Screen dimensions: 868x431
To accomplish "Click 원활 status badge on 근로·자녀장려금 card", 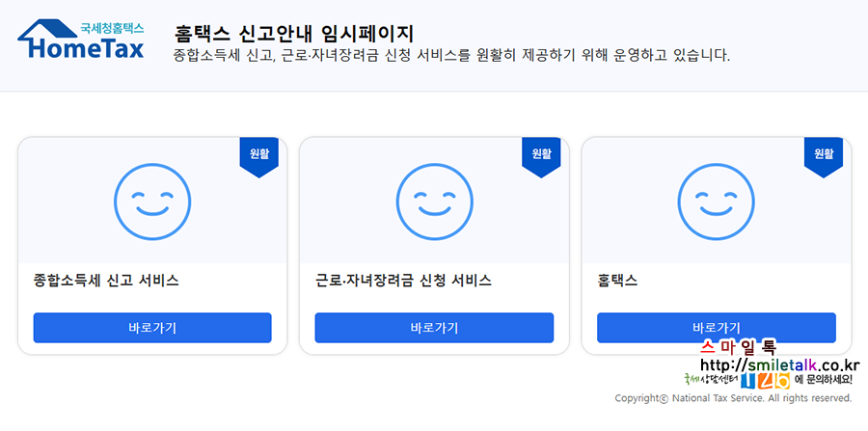I will 541,157.
